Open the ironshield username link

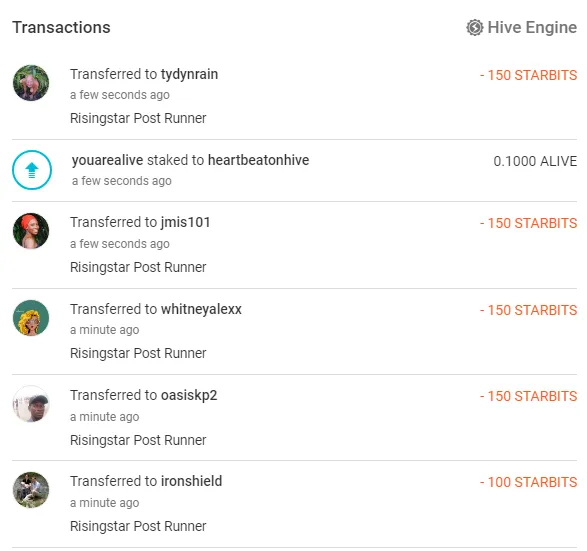point(192,481)
